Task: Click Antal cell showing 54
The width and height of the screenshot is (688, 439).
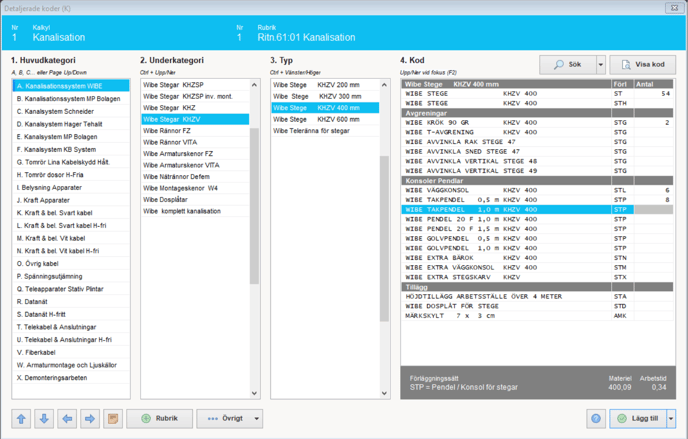Action: [654, 94]
